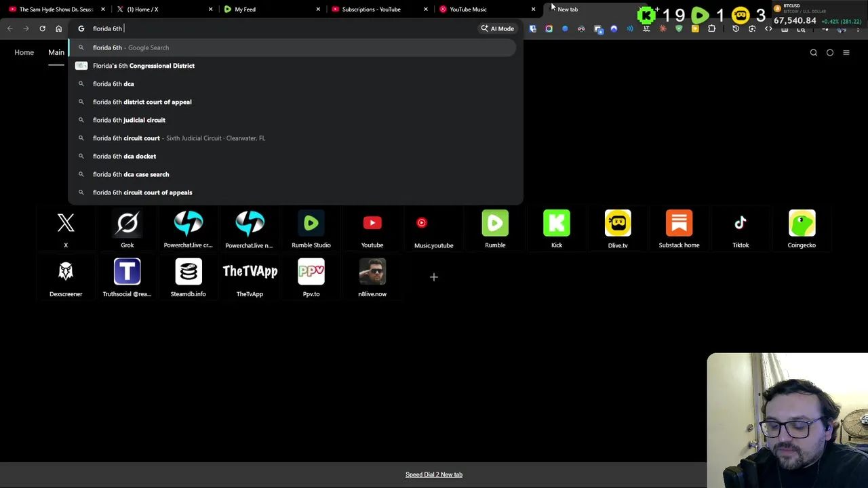Screen dimensions: 868x488
Task: Open the Truthsocial speed dial tile
Action: [x=127, y=278]
